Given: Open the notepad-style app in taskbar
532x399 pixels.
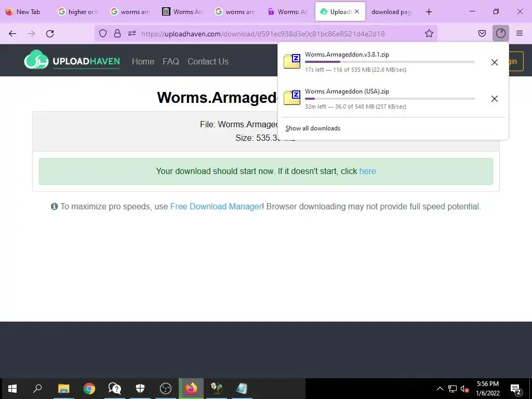Looking at the screenshot, I should (x=242, y=388).
